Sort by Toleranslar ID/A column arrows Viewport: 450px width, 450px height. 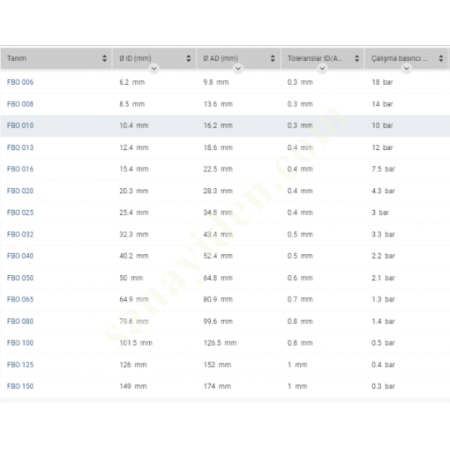coord(357,58)
